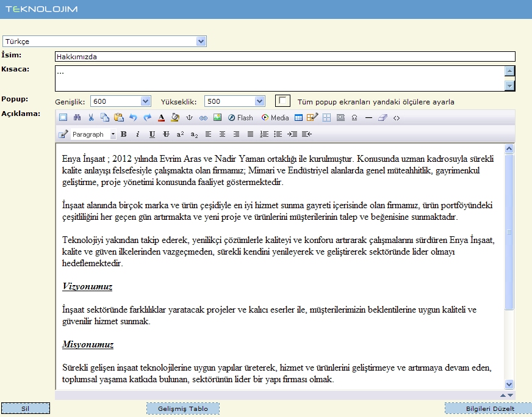Viewport: 532px width, 417px height.
Task: Open background highlight color icon
Action: coord(175,117)
